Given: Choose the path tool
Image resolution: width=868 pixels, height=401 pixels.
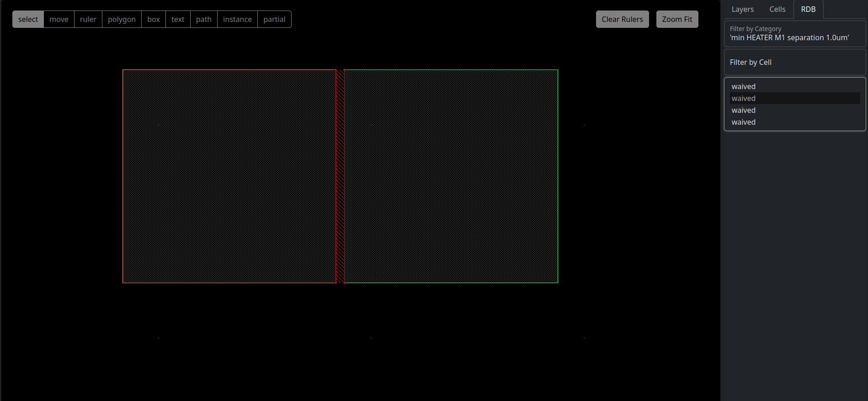Looking at the screenshot, I should coord(204,19).
